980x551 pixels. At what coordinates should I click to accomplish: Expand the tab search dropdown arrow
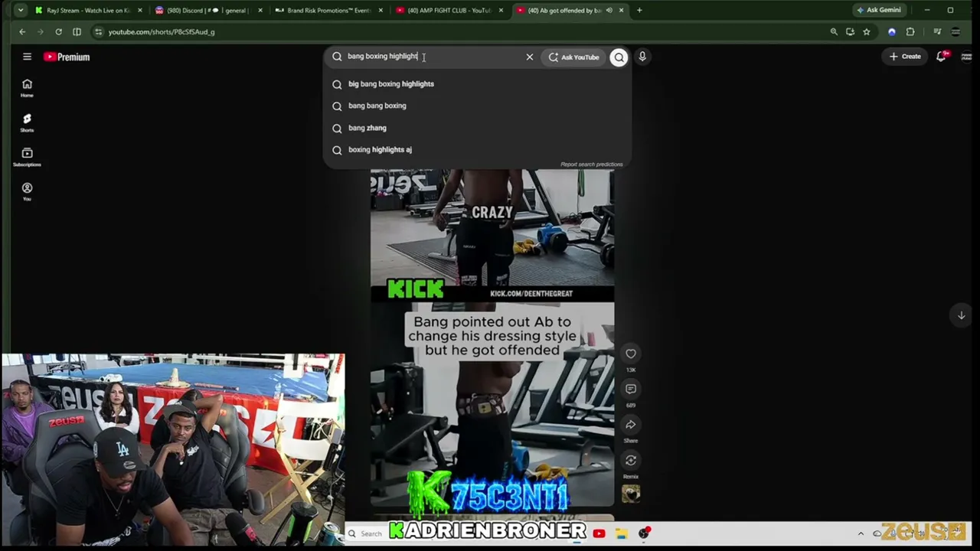pyautogui.click(x=19, y=10)
